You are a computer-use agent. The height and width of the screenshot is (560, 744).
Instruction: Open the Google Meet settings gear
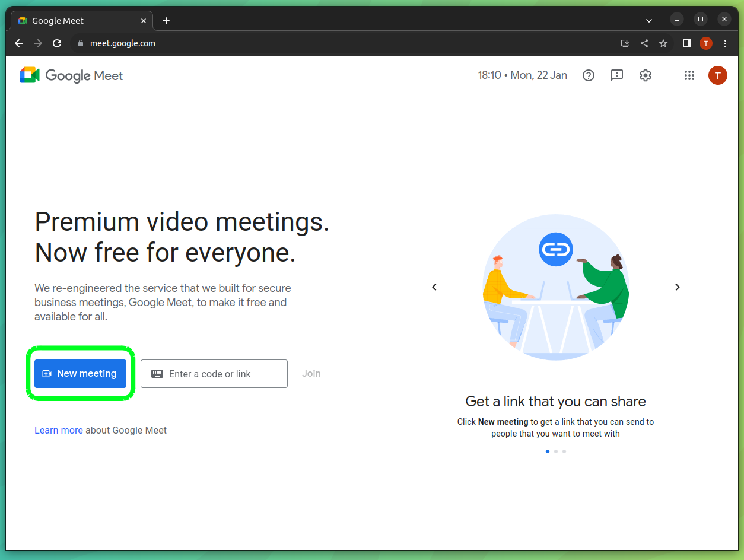(646, 75)
